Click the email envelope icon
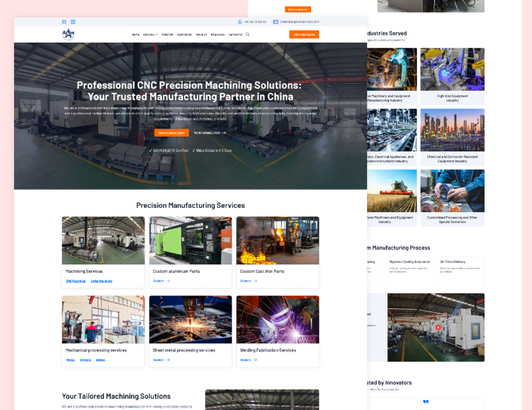The width and height of the screenshot is (532, 410). [x=276, y=22]
